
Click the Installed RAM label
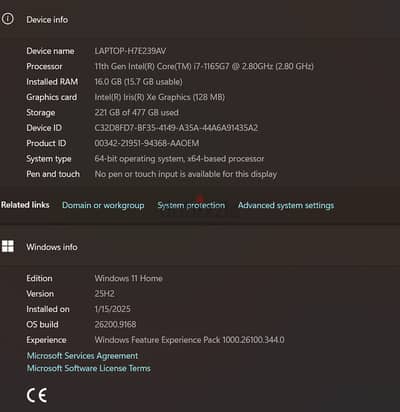(x=52, y=82)
